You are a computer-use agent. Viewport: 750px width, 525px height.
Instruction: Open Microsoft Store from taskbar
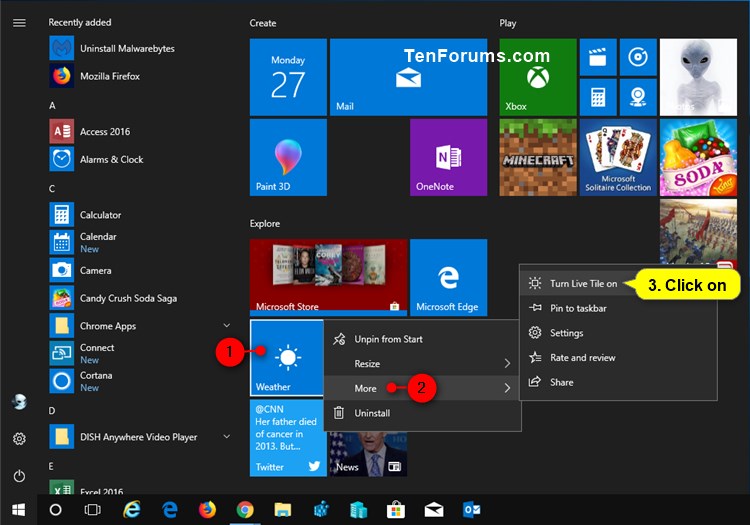coord(396,510)
